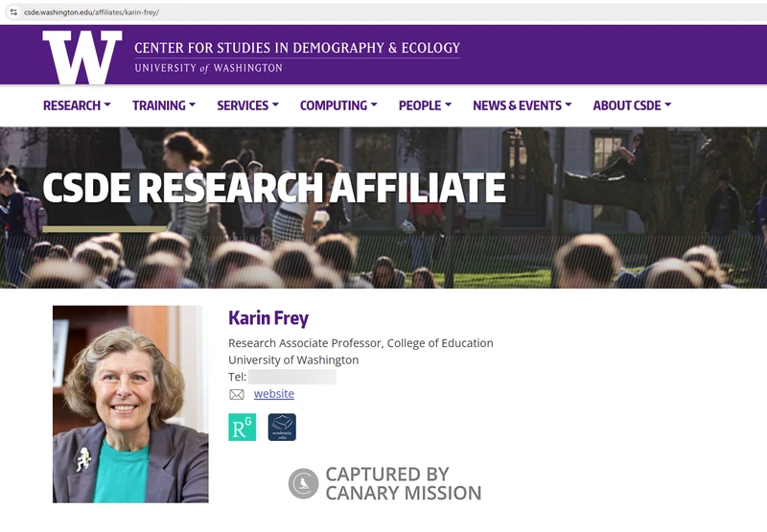The image size is (767, 532).
Task: Click the CSDE Research Affiliate banner heading
Action: click(274, 187)
